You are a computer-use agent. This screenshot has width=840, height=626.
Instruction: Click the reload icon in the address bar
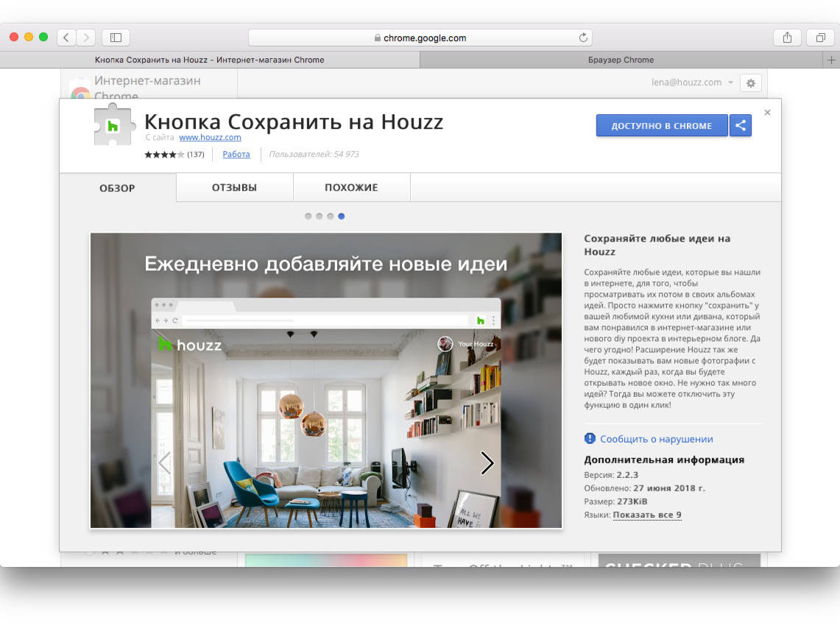tap(582, 37)
